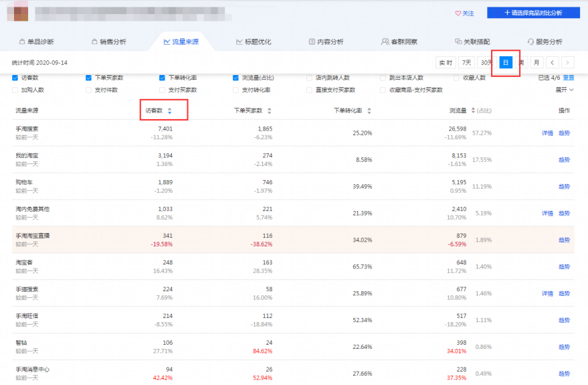This screenshot has width=588, height=385.
Task: Check 收藏商品-支付买家数 checkbox
Action: coord(383,90)
